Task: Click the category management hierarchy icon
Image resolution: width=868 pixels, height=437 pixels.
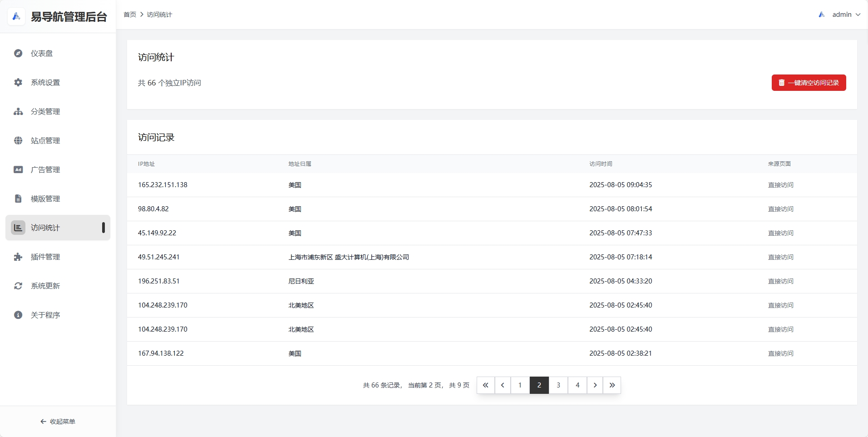Action: click(x=18, y=111)
